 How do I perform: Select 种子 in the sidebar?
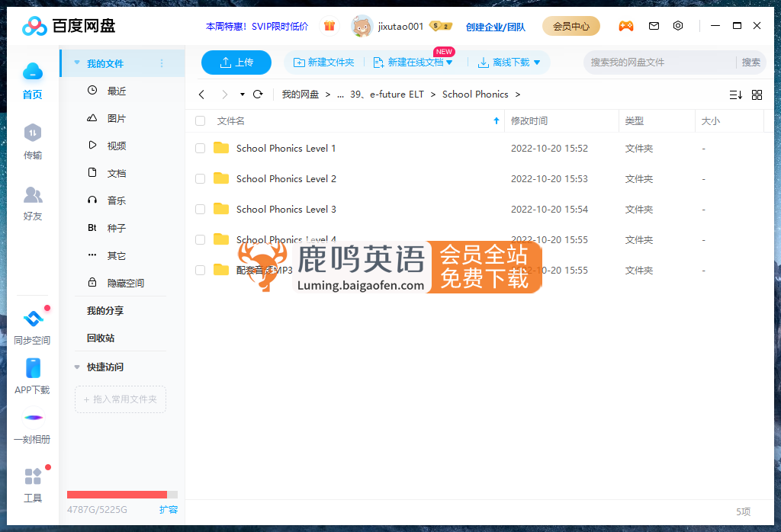pyautogui.click(x=117, y=228)
